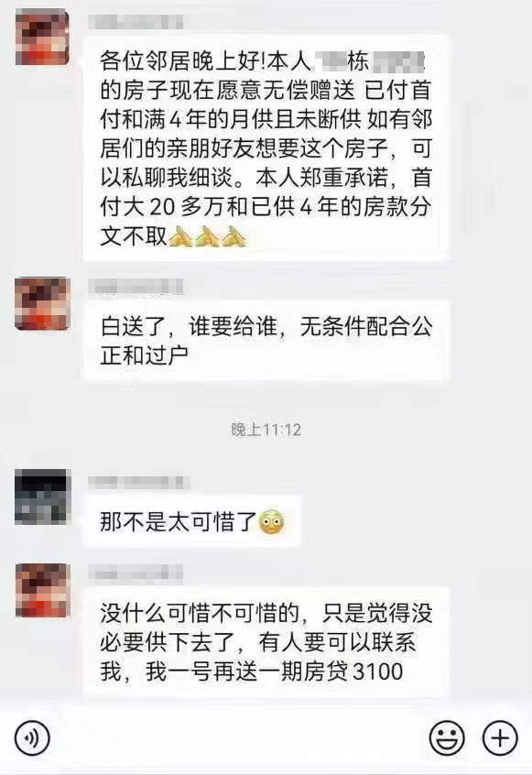Select the message mentioning 房贷 3100
The width and height of the screenshot is (532, 775).
coord(266,641)
